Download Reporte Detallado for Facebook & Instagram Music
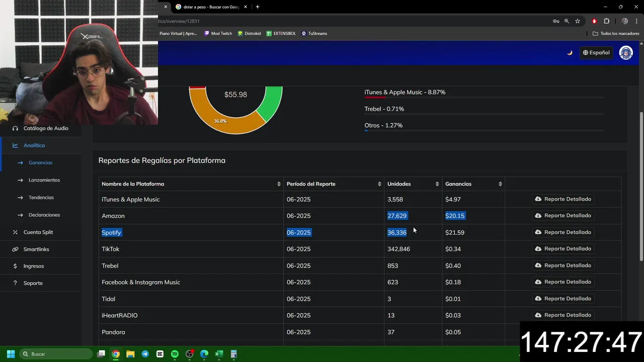Screen dimensions: 644x362 [563, 282]
